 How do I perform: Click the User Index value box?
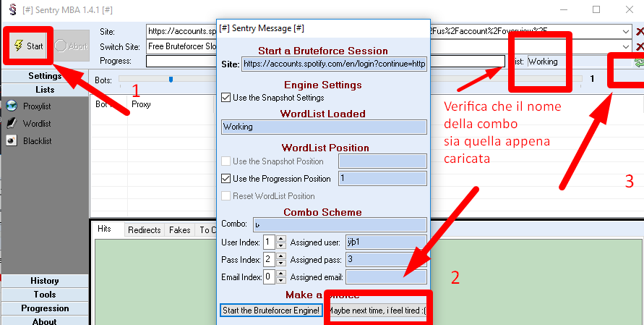point(270,242)
